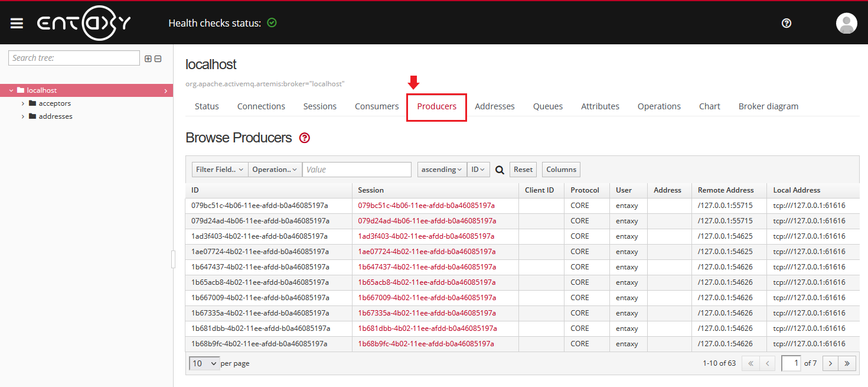Expand the addresses tree folder
Screen dimensions: 868x387
point(23,116)
